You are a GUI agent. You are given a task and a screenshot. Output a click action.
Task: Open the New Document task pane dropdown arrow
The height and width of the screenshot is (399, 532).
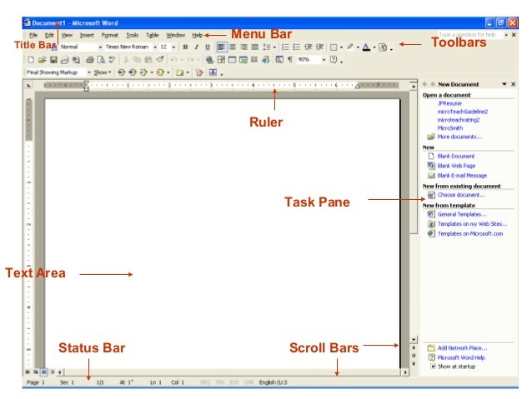[504, 84]
